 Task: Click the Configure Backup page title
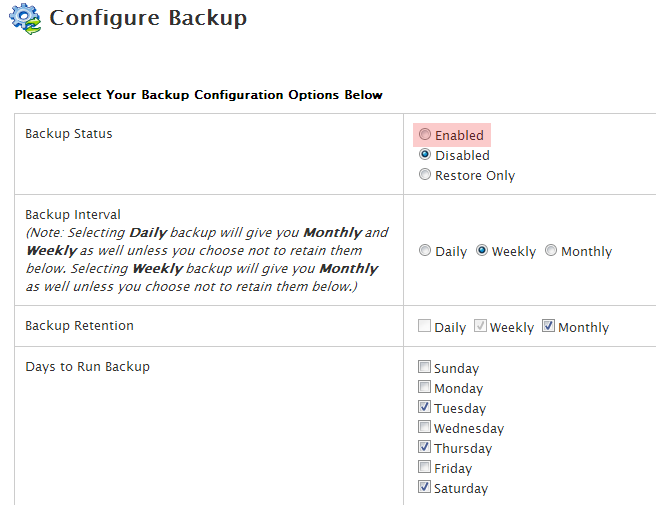(148, 18)
